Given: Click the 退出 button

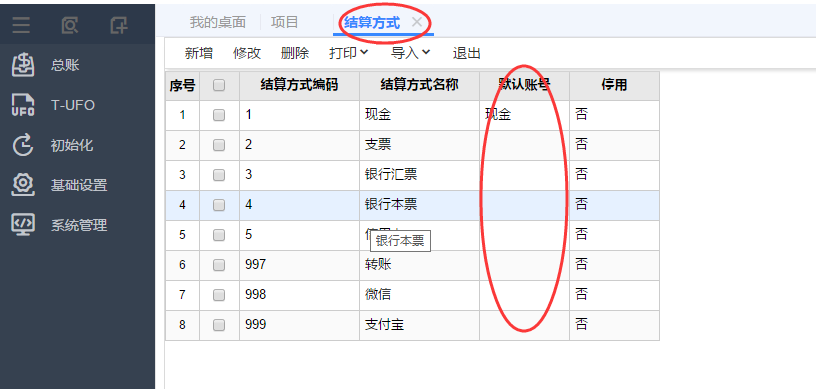Looking at the screenshot, I should click(x=467, y=53).
